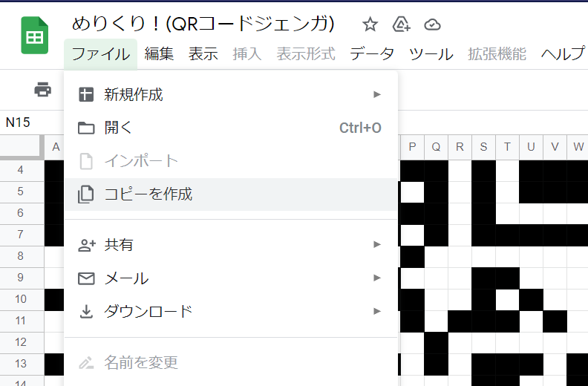
Task: Click the envelope icon beside メール
Action: pyautogui.click(x=86, y=278)
